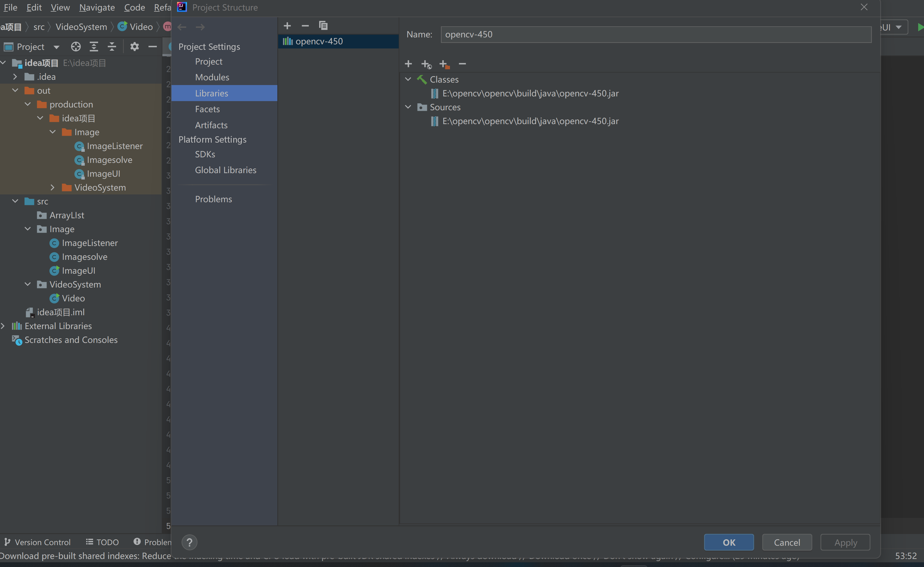924x567 pixels.
Task: Click the specify documentation URL icon
Action: coord(426,64)
